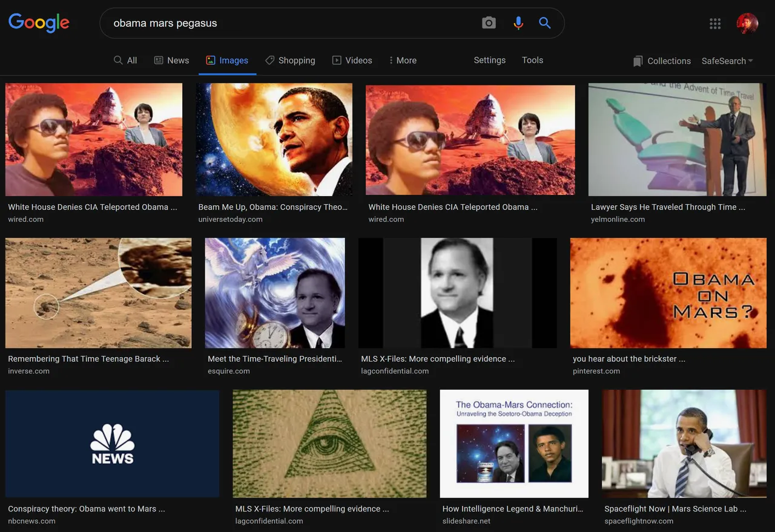The image size is (775, 532).
Task: Click the blue magnifier search button
Action: pyautogui.click(x=545, y=23)
